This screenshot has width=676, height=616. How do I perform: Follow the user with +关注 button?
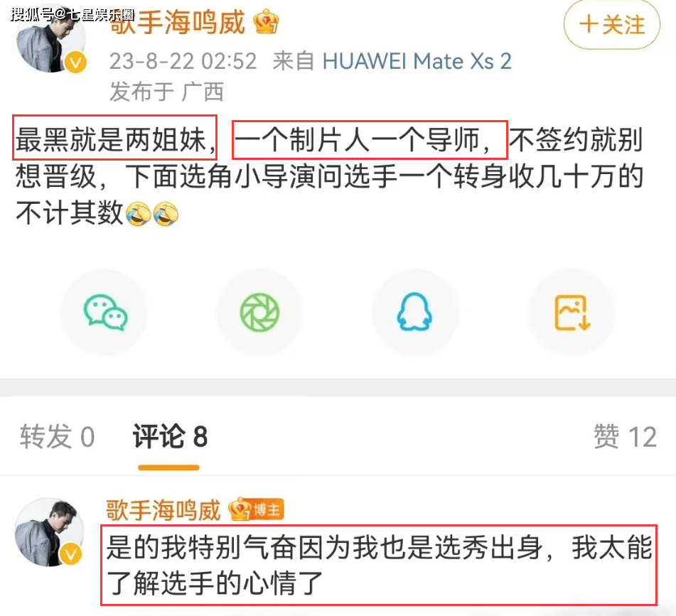pos(611,25)
